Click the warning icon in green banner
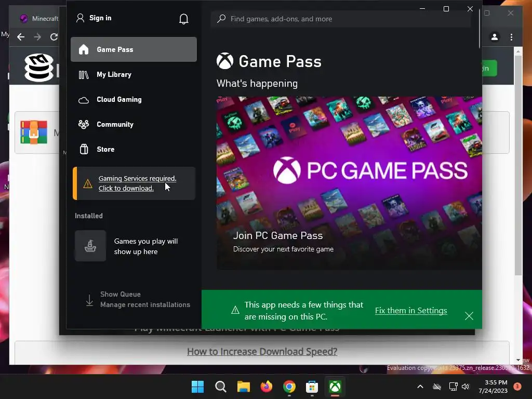The image size is (532, 399). point(235,310)
